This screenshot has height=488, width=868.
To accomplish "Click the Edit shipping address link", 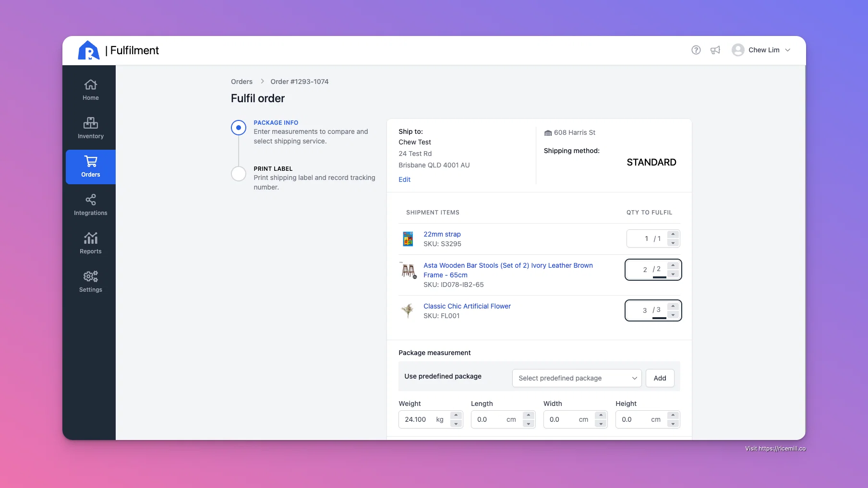I will click(404, 179).
